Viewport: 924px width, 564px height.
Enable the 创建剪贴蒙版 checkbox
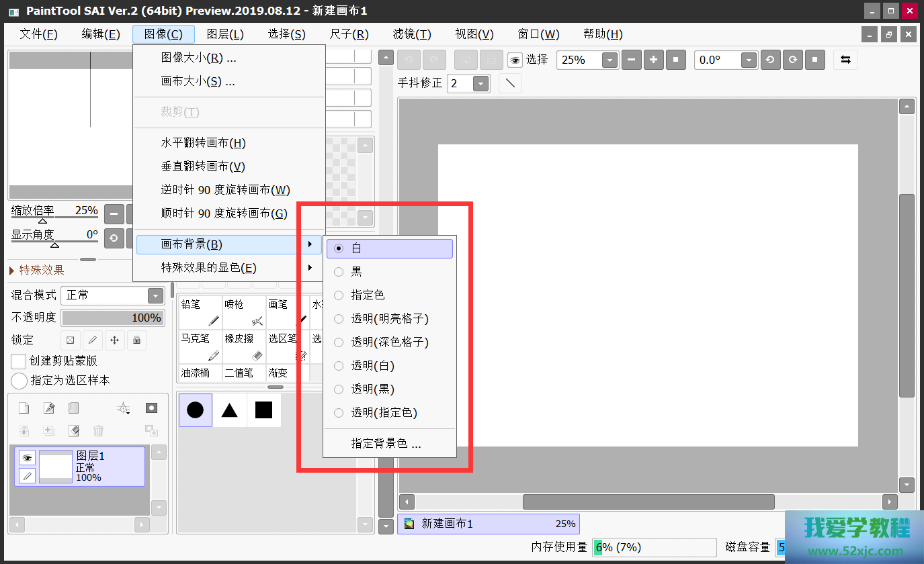click(x=19, y=361)
